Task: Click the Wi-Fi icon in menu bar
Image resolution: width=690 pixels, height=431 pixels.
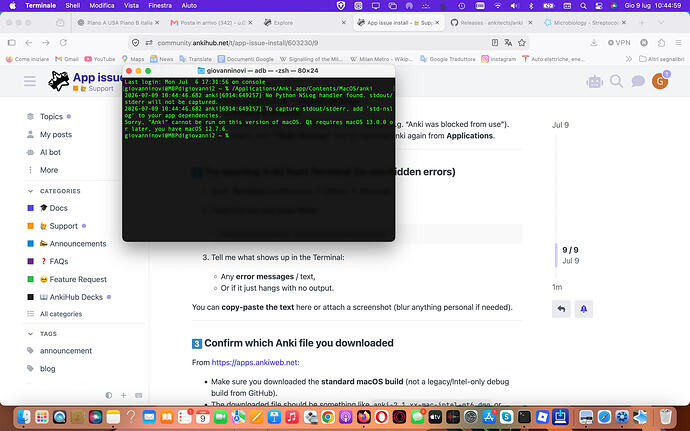Action: pos(497,6)
